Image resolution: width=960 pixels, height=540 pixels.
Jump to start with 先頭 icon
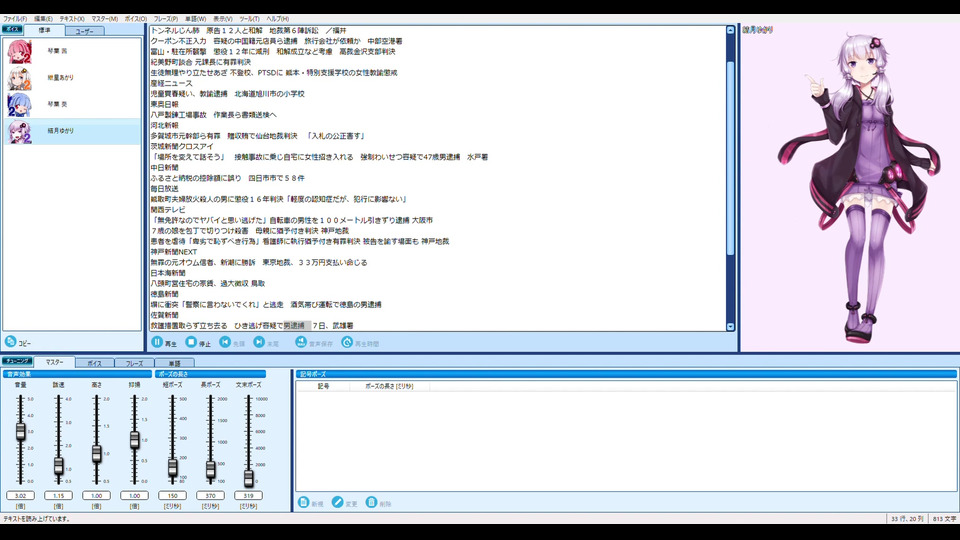click(x=225, y=342)
